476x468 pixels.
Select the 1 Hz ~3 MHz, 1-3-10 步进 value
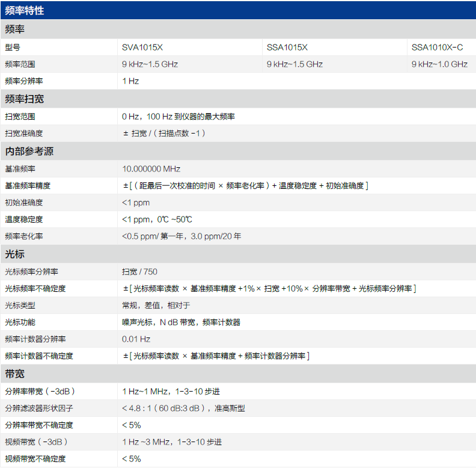tap(172, 442)
